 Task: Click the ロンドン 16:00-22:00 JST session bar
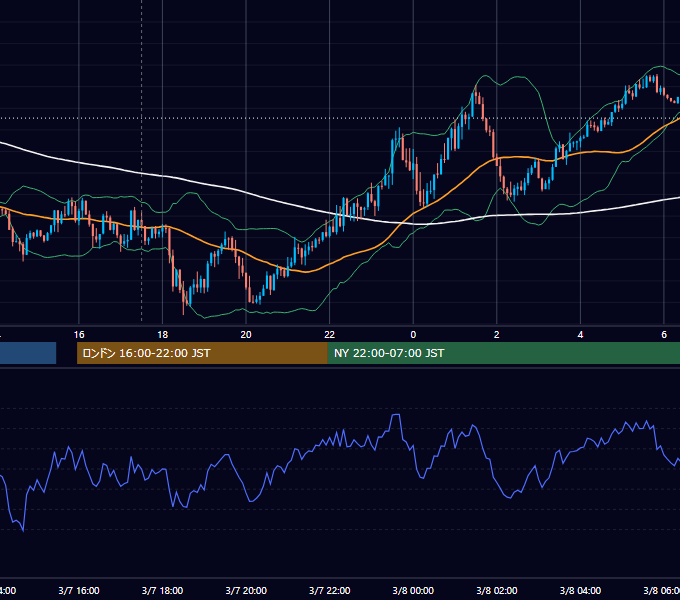(x=202, y=353)
